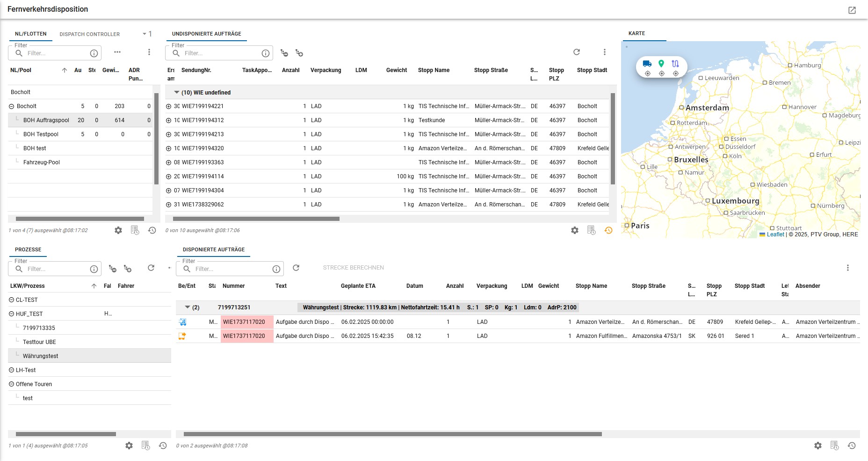Sort by the Geplante ETA column header
Screen dimensions: 868x461
coord(358,286)
